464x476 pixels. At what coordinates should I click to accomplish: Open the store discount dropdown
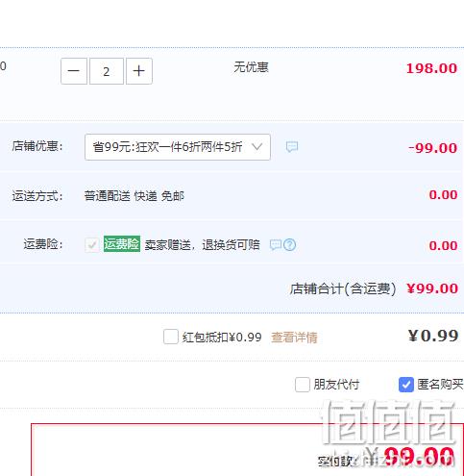pyautogui.click(x=178, y=147)
